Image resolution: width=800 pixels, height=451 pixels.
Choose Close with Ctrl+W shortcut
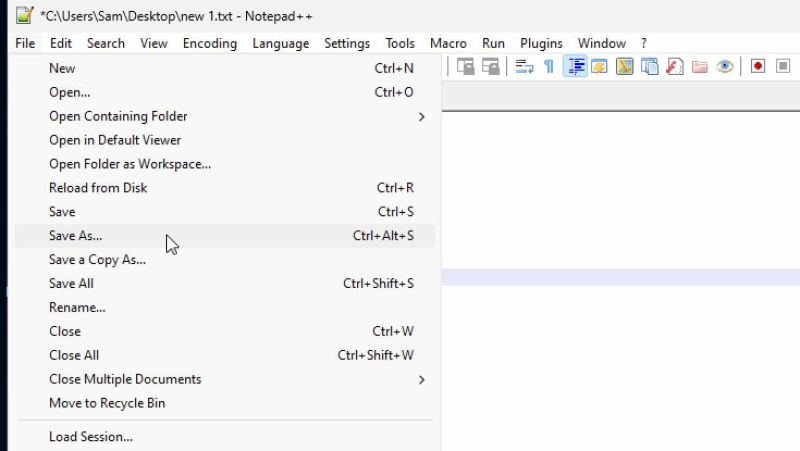click(224, 332)
